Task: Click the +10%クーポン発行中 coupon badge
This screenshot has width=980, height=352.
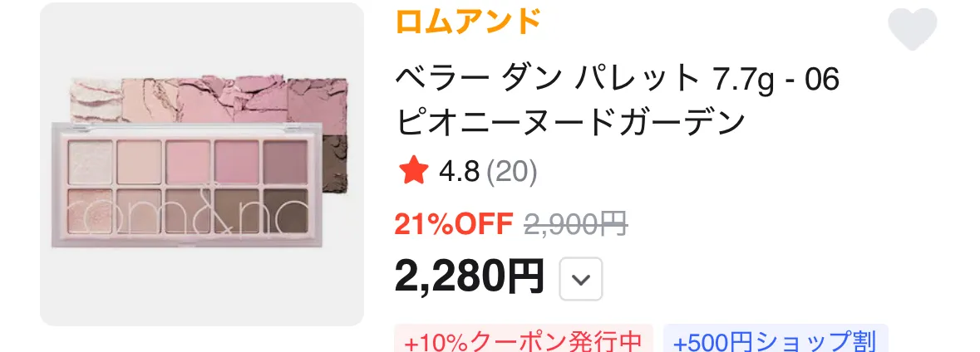Action: pyautogui.click(x=523, y=341)
